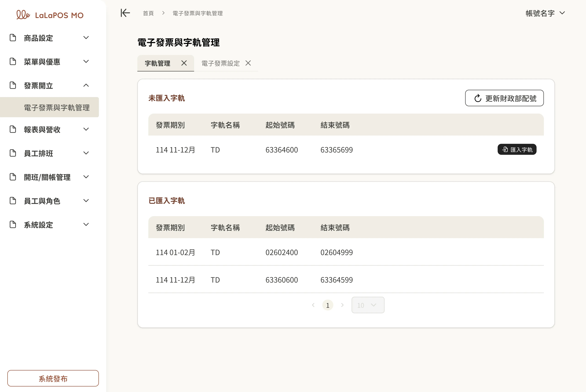Click the LaLaPOS MO logo
586x392 pixels.
[x=50, y=15]
